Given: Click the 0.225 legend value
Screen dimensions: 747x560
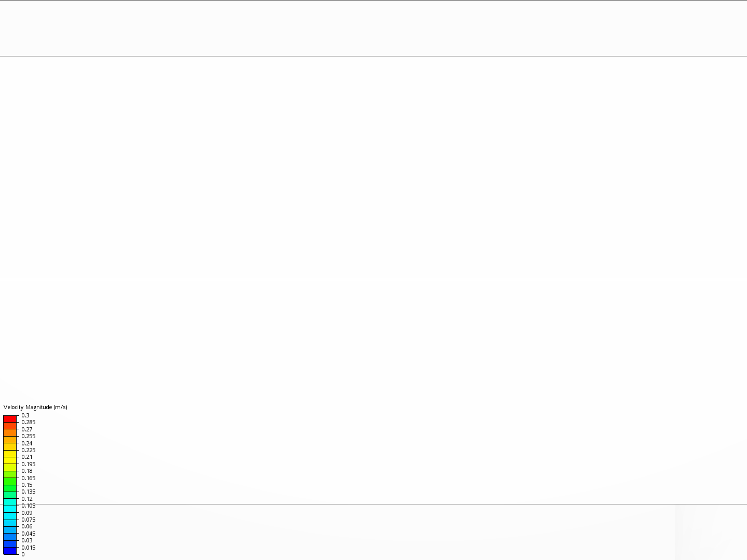Looking at the screenshot, I should point(29,450).
